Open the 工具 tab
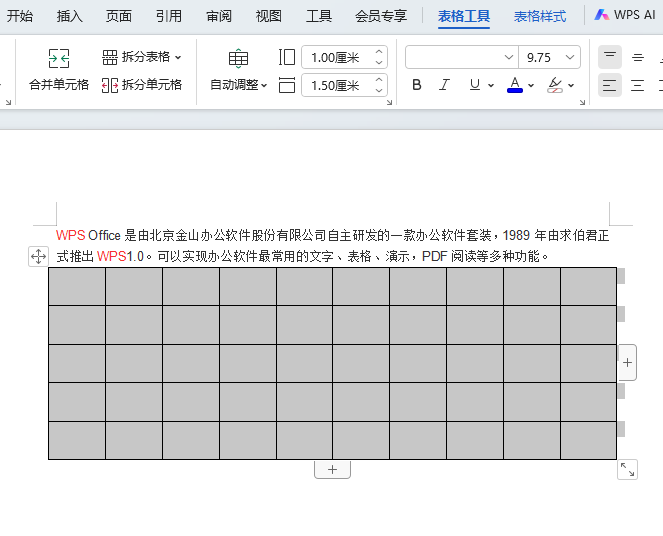Screen dimensions: 663x536 (319, 16)
